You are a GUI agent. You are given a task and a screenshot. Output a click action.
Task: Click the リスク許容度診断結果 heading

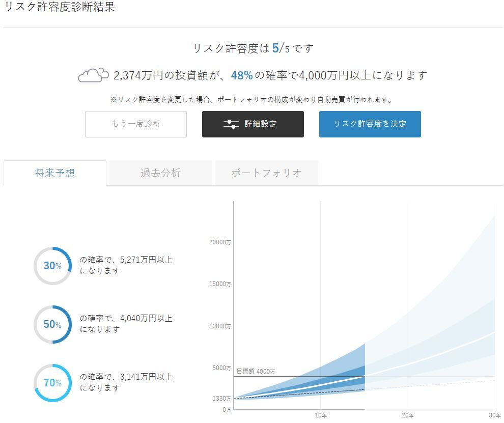tap(60, 7)
